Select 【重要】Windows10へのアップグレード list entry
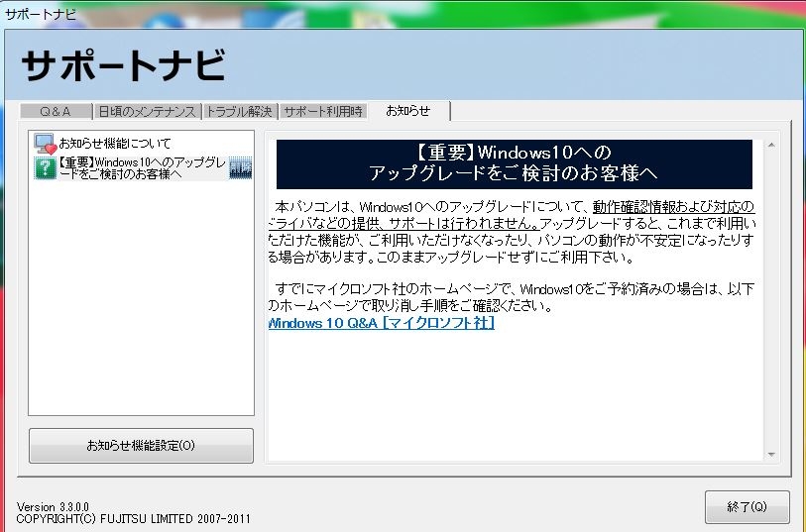The image size is (806, 532). (143, 167)
